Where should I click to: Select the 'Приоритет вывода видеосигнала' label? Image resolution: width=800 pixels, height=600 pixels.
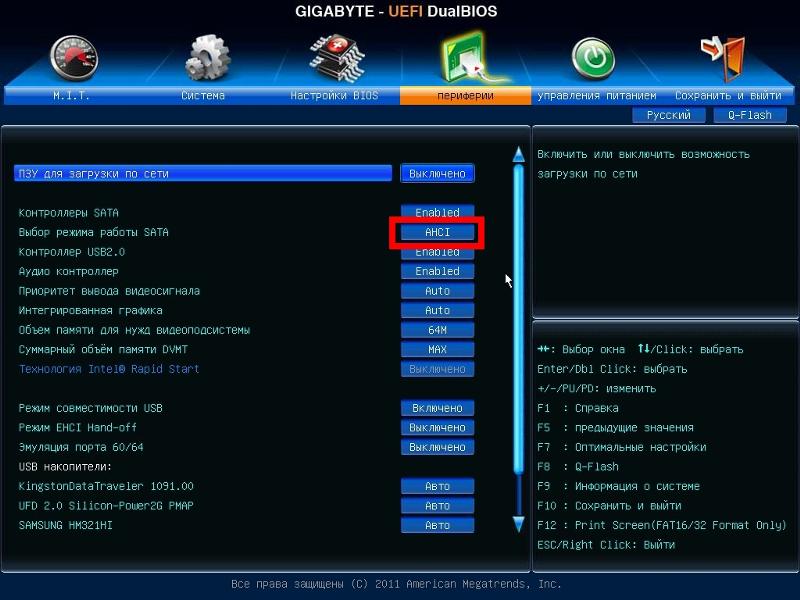(x=109, y=291)
